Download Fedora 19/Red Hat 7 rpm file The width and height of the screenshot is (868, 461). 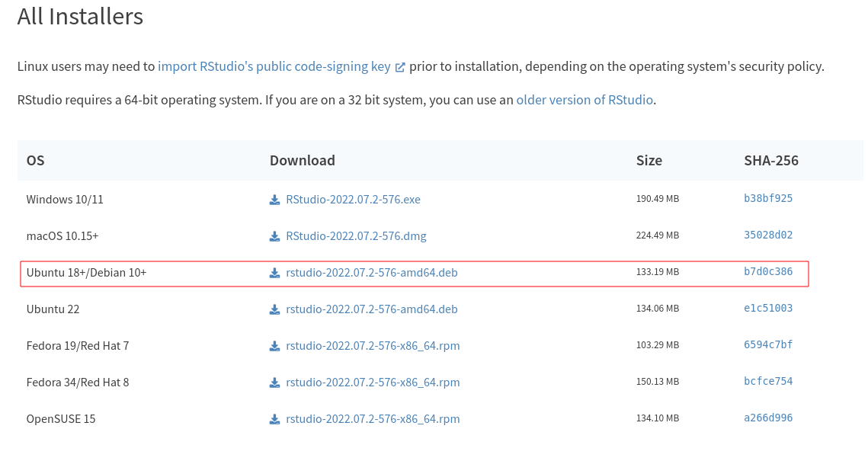(373, 345)
